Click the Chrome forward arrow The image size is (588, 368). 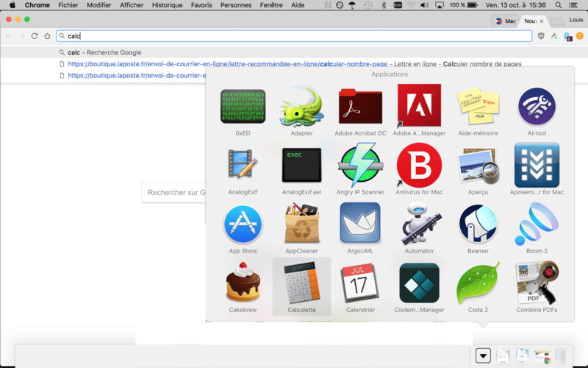22,36
